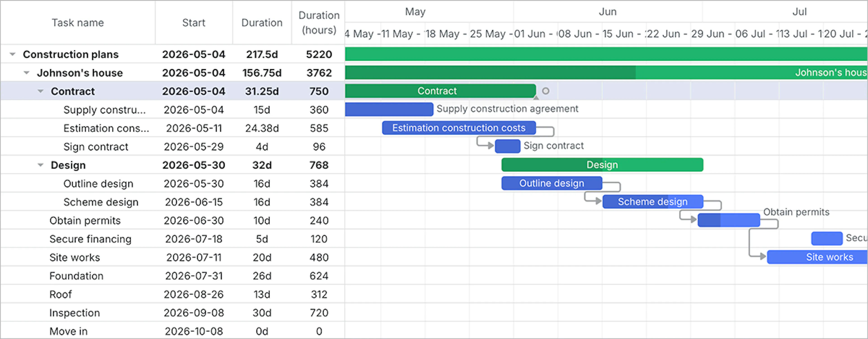
Task: Collapse the Johnson's house tree row
Action: (27, 72)
